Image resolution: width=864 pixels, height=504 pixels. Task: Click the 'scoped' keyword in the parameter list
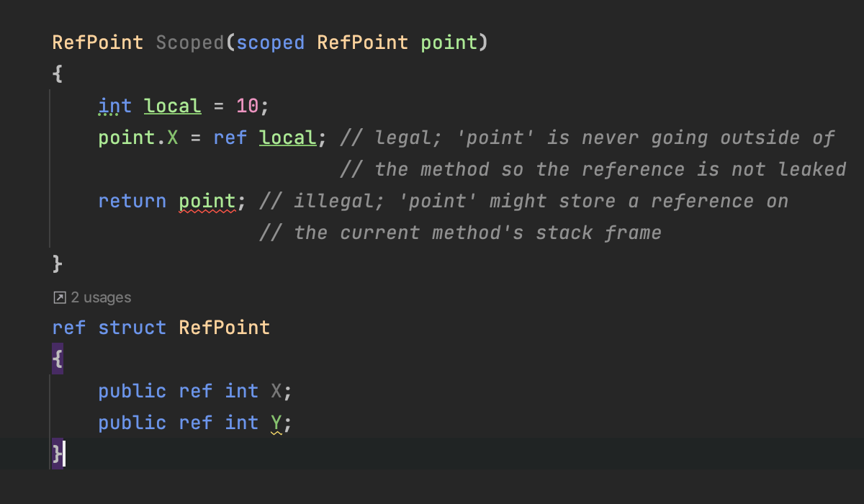tap(271, 42)
